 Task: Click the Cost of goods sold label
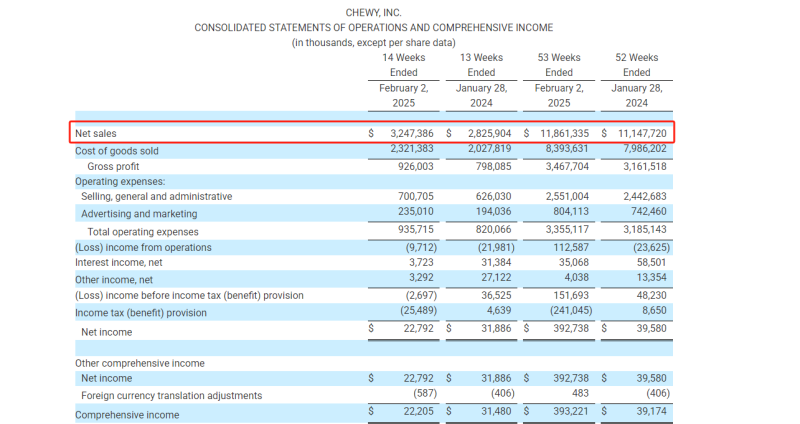(x=117, y=150)
